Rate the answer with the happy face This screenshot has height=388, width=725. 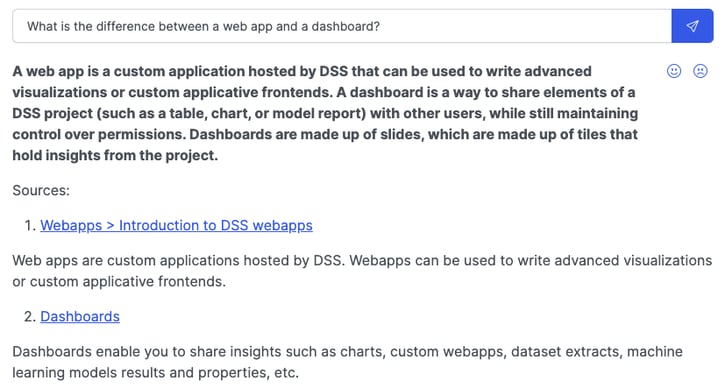[x=674, y=71]
